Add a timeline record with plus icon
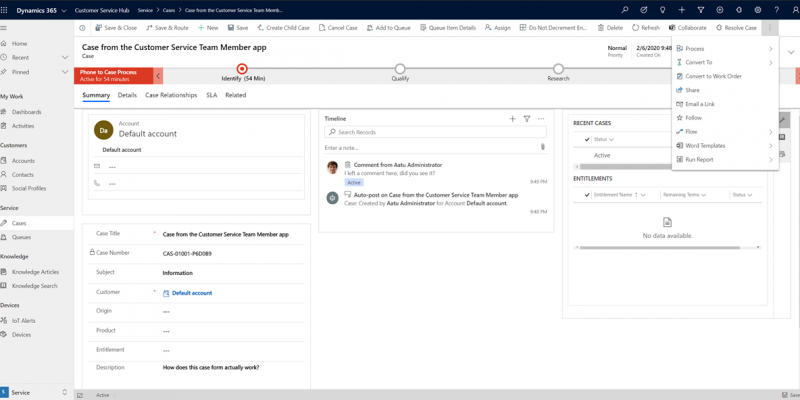Image resolution: width=800 pixels, height=400 pixels. point(512,119)
